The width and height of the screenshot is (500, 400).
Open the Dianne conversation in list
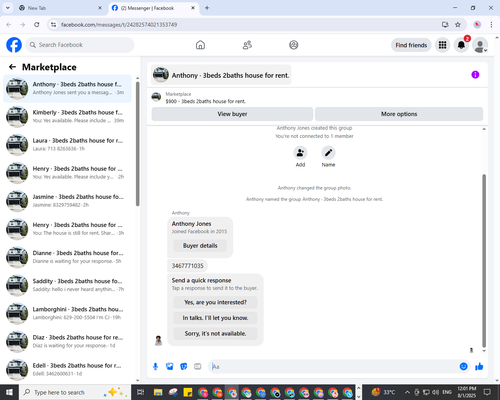pyautogui.click(x=67, y=257)
